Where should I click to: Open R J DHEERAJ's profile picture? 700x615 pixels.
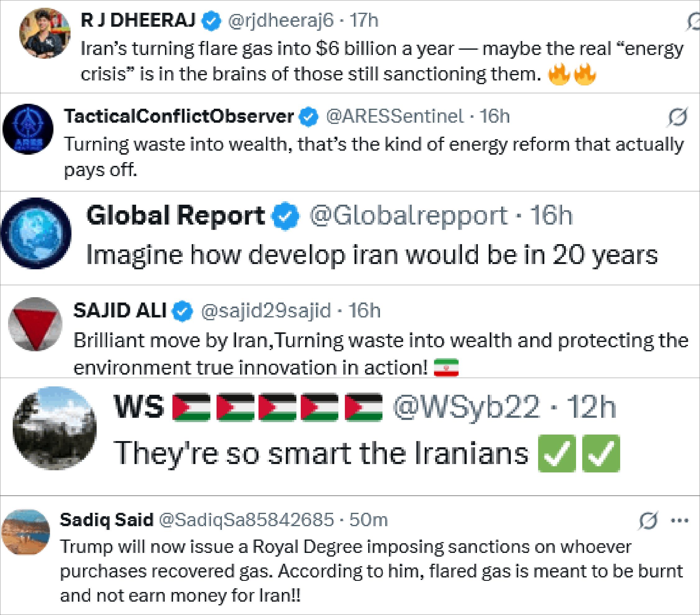tap(45, 33)
